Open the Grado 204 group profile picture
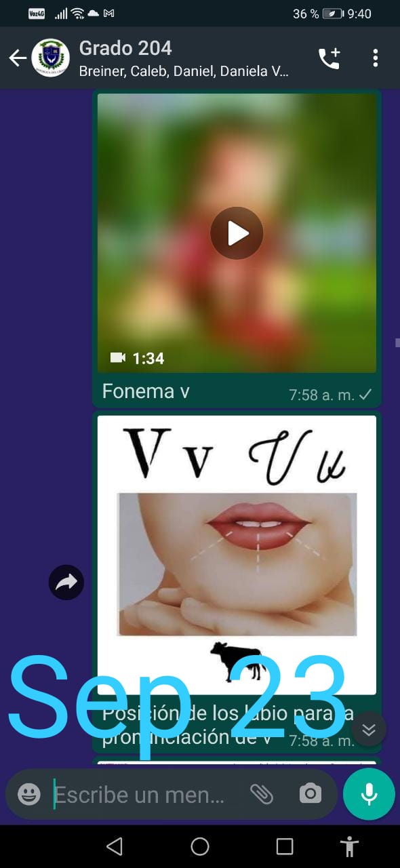 (51, 58)
